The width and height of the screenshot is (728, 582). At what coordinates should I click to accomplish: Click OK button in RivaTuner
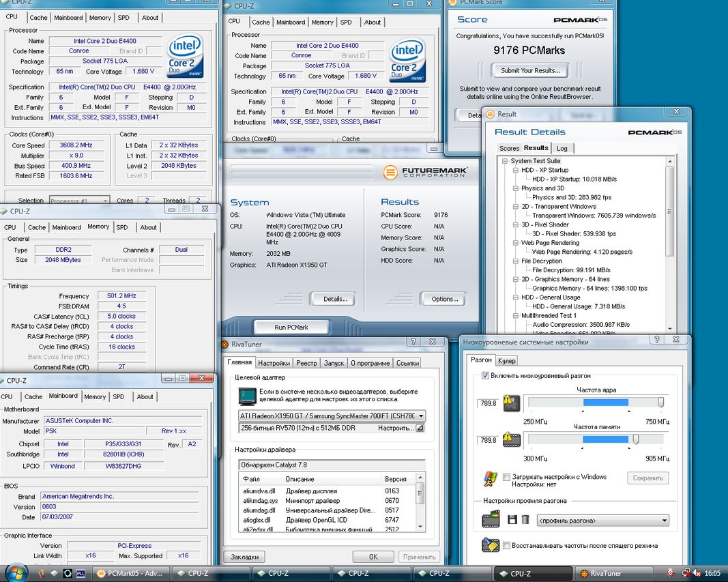[x=373, y=557]
